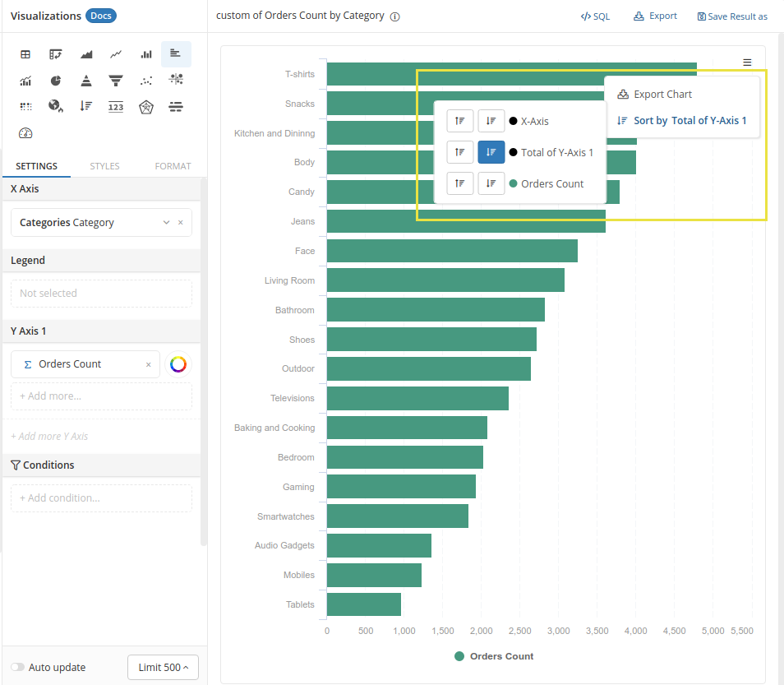Sort X-Axis ascending
This screenshot has height=685, width=784.
(460, 121)
